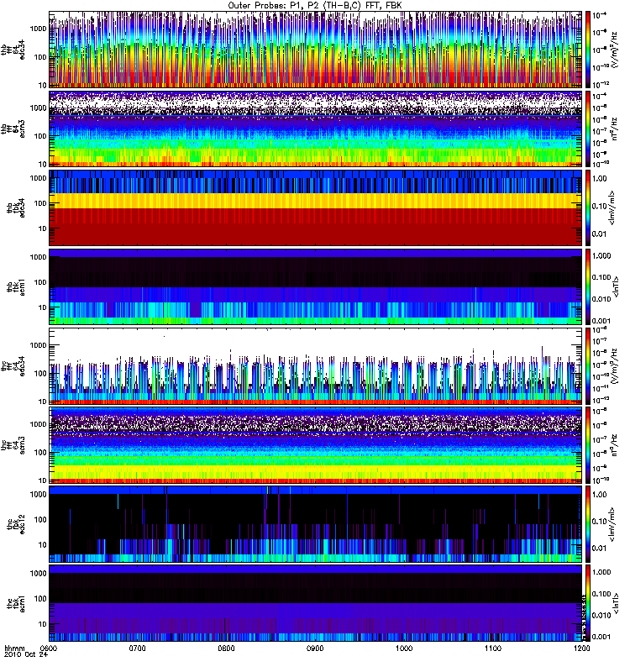Click the color bar beside thc fbk edc12 panel
The width and height of the screenshot is (630, 672).
(588, 524)
